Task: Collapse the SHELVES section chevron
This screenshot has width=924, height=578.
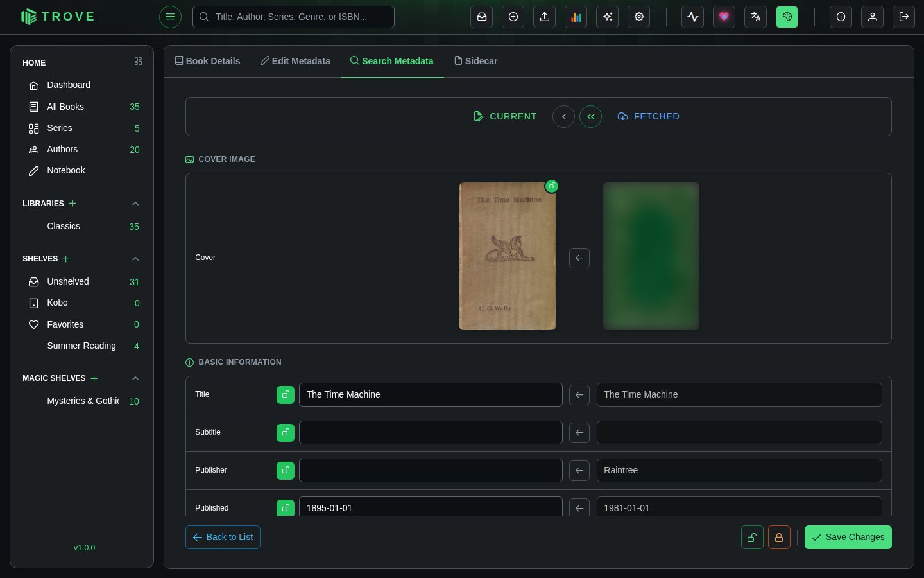Action: pos(135,259)
